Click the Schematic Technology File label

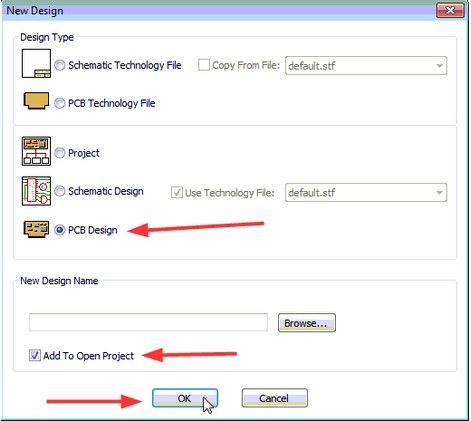click(125, 65)
